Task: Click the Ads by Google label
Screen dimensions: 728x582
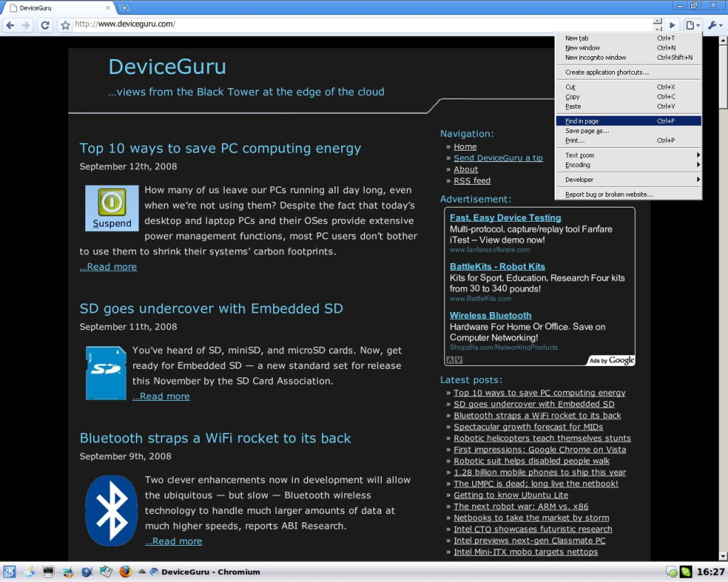Action: [611, 360]
